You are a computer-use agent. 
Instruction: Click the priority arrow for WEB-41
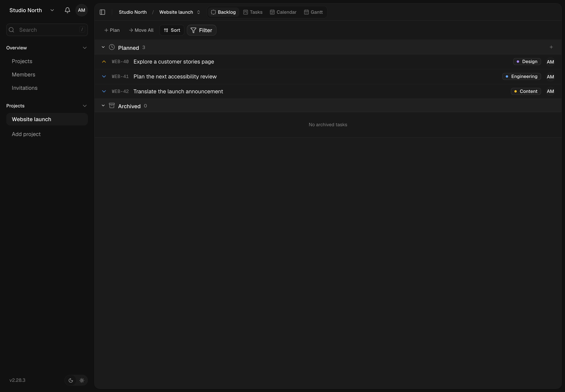(x=104, y=76)
